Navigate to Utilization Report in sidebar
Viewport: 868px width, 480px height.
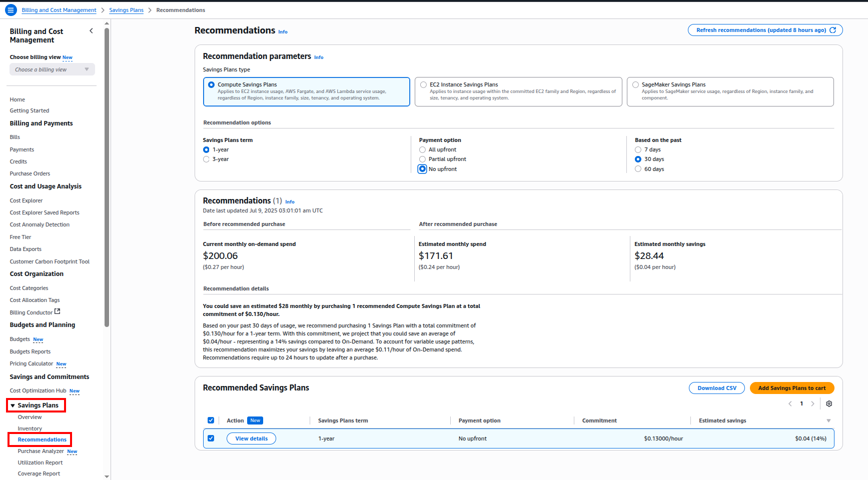pyautogui.click(x=40, y=462)
